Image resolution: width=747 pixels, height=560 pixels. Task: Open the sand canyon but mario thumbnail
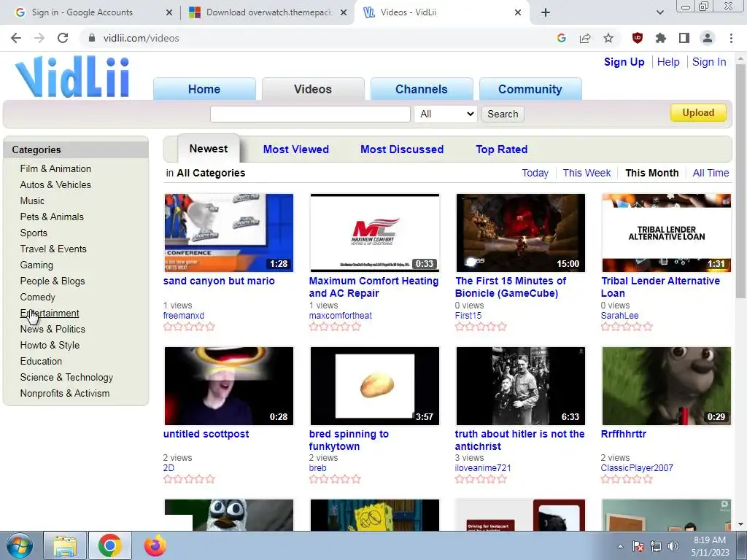coord(228,233)
